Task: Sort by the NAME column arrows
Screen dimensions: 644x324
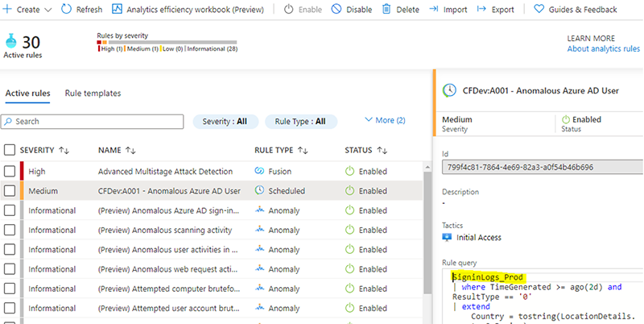Action: pos(130,151)
